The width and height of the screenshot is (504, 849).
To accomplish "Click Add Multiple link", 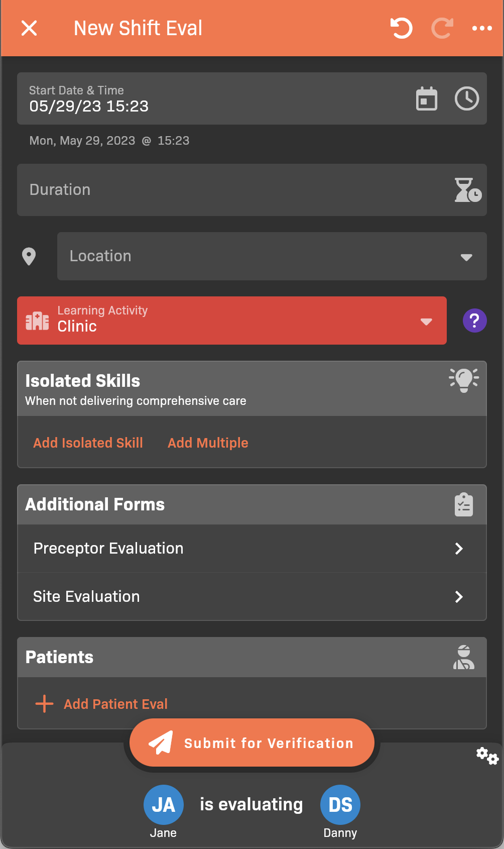I will click(x=208, y=443).
